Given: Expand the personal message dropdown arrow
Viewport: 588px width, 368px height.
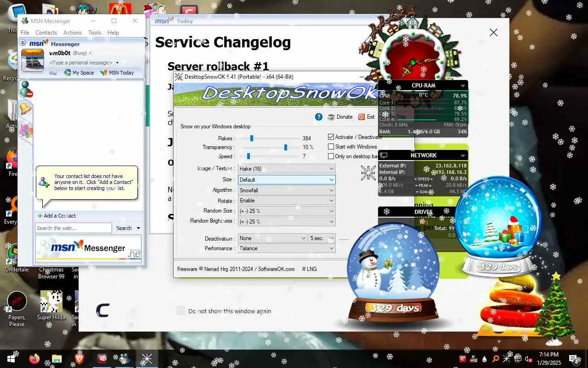Looking at the screenshot, I should click(117, 63).
